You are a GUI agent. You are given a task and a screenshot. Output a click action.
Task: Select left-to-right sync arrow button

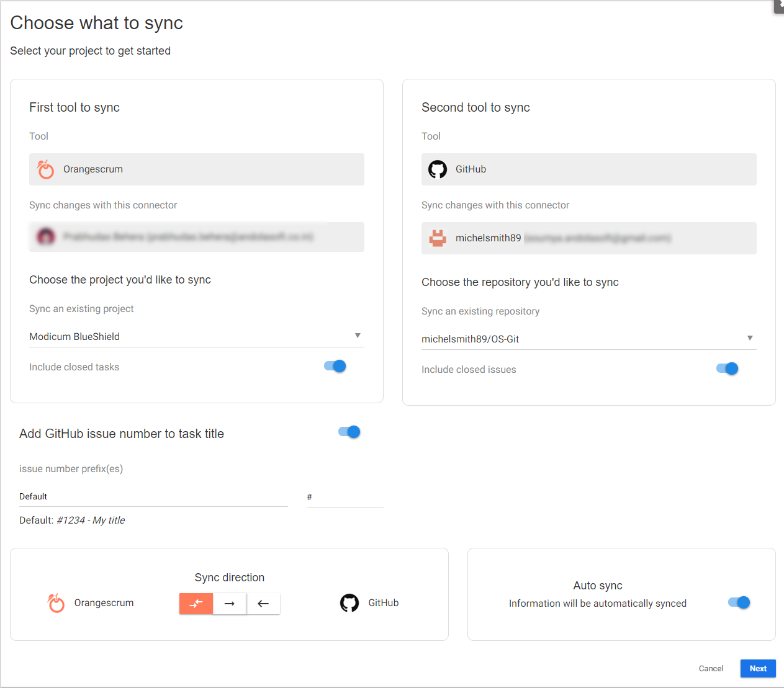230,604
